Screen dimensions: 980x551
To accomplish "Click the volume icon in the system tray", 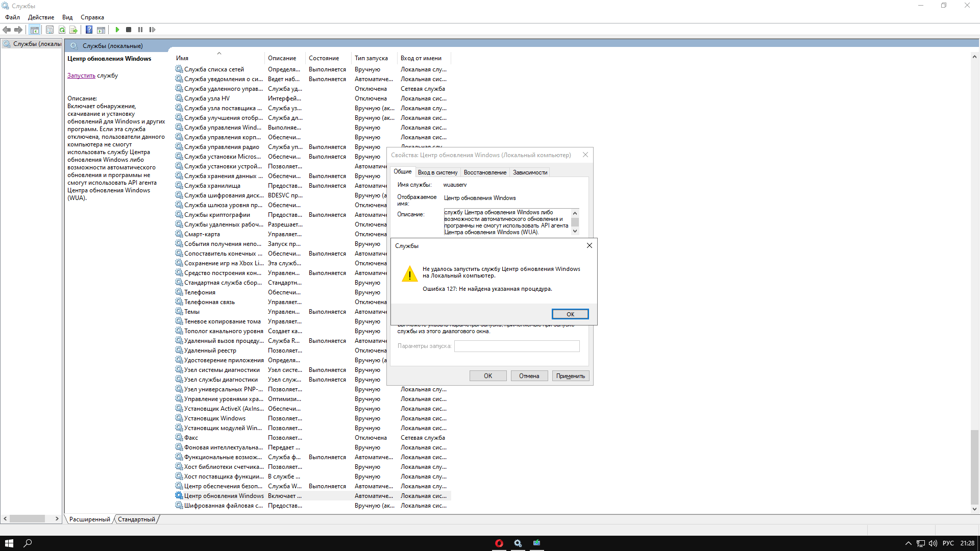I will point(933,543).
